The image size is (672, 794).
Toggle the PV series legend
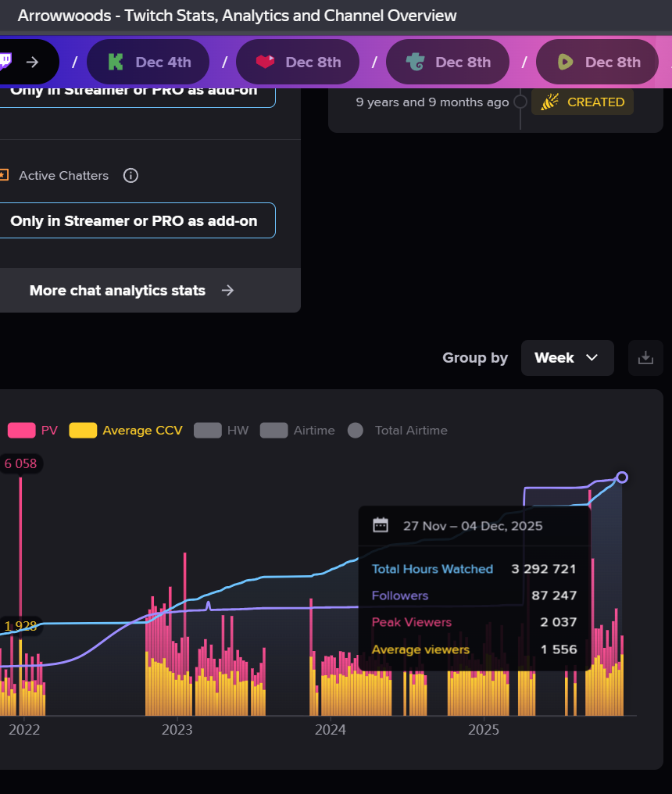tap(33, 431)
